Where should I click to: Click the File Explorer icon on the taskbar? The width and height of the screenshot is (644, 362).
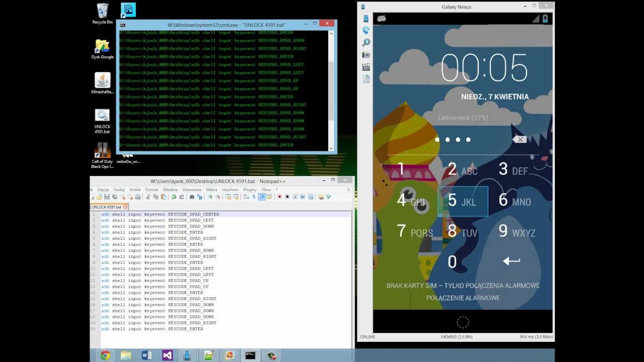[x=126, y=355]
